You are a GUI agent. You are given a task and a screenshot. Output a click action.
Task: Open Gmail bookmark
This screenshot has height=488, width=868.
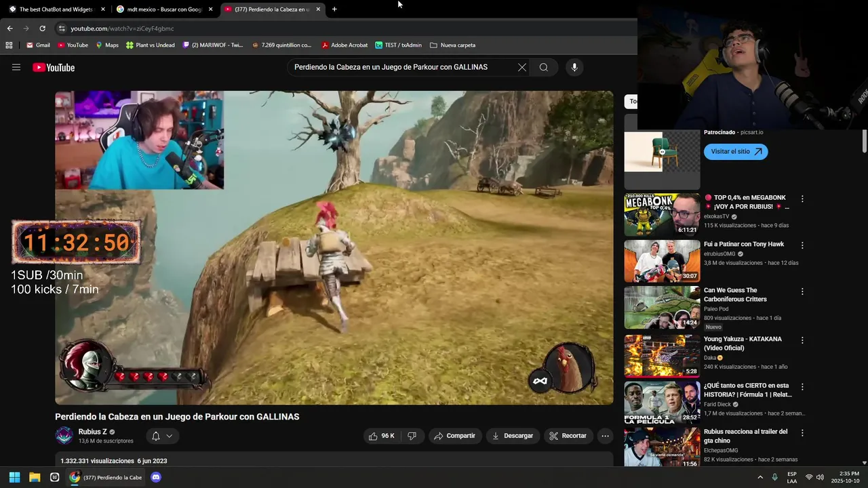(x=38, y=45)
